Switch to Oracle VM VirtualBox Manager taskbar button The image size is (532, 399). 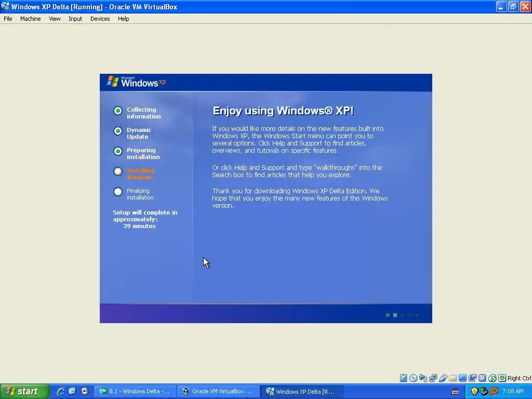tap(218, 391)
